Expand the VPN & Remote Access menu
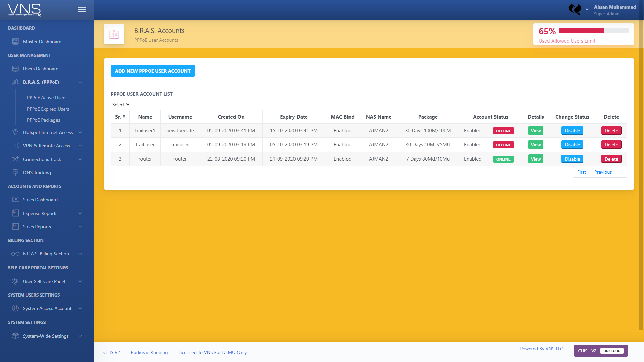644x362 pixels. [x=80, y=146]
